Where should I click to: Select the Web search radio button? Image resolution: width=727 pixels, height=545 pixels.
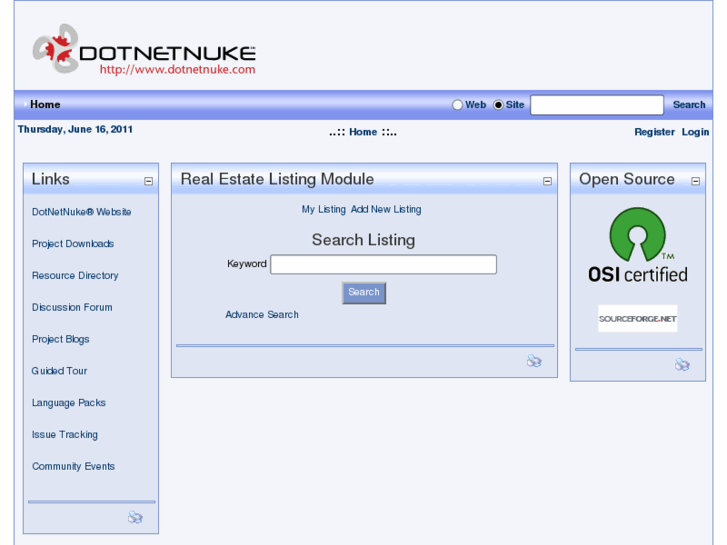pos(457,105)
